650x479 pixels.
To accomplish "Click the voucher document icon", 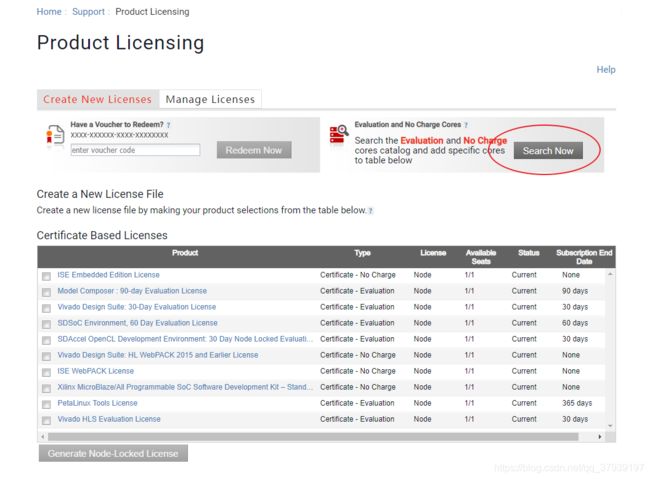I will 55,135.
